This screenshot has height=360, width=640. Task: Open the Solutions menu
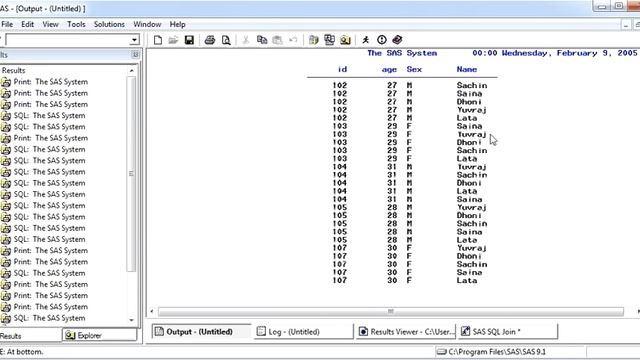pyautogui.click(x=109, y=24)
